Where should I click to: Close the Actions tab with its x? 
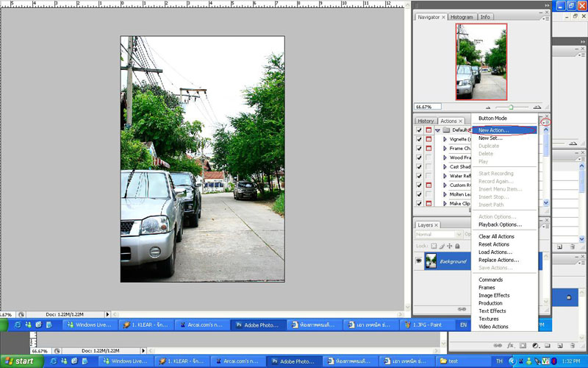461,121
